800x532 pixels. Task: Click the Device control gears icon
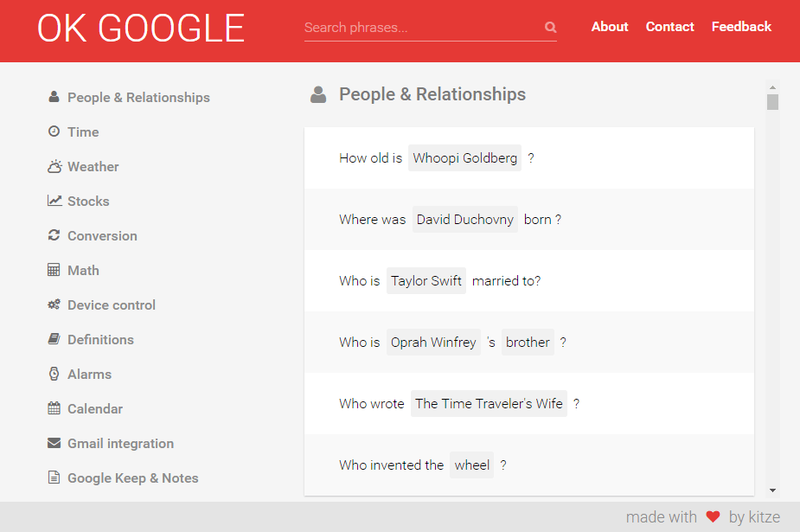(54, 304)
